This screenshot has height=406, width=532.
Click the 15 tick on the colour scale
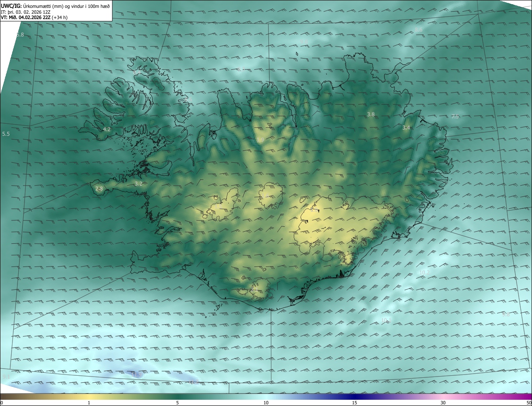click(355, 403)
